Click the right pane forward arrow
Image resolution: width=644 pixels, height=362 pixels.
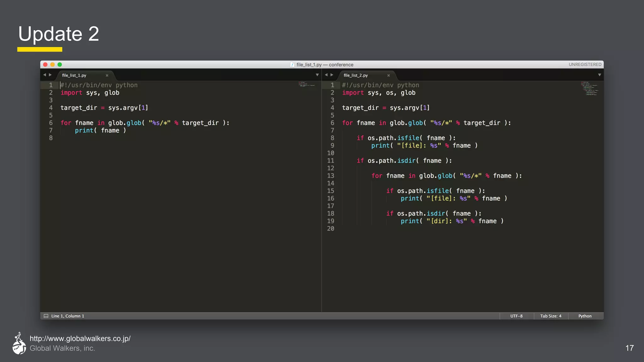click(x=332, y=75)
